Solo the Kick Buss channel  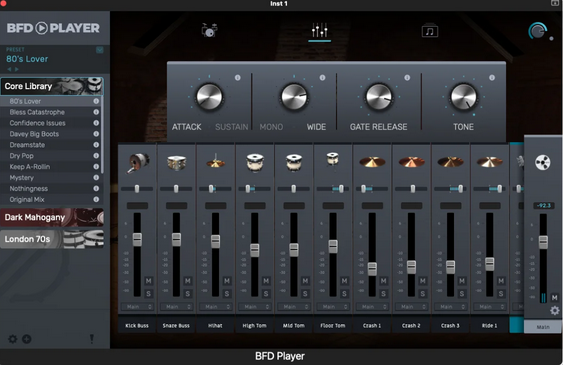point(148,294)
